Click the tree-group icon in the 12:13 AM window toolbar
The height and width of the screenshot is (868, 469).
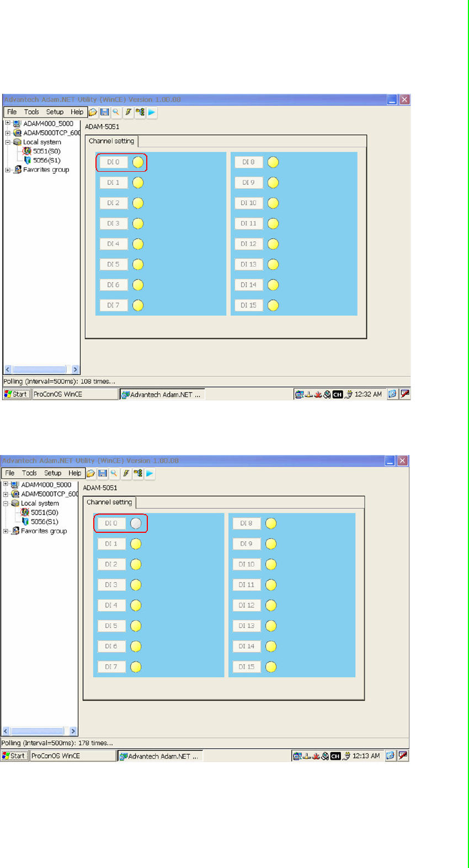138,473
